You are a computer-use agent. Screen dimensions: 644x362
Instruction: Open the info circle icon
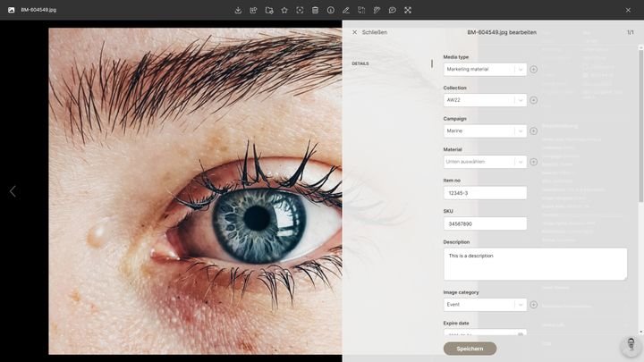(331, 10)
